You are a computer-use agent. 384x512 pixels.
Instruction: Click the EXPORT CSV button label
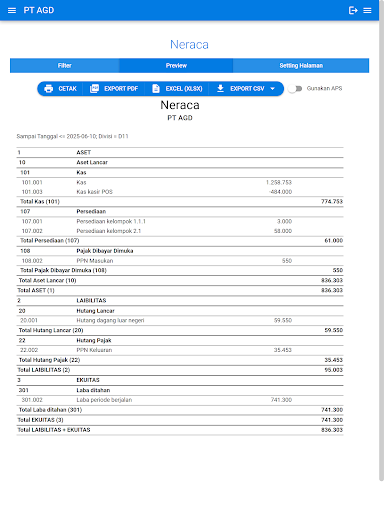[247, 89]
